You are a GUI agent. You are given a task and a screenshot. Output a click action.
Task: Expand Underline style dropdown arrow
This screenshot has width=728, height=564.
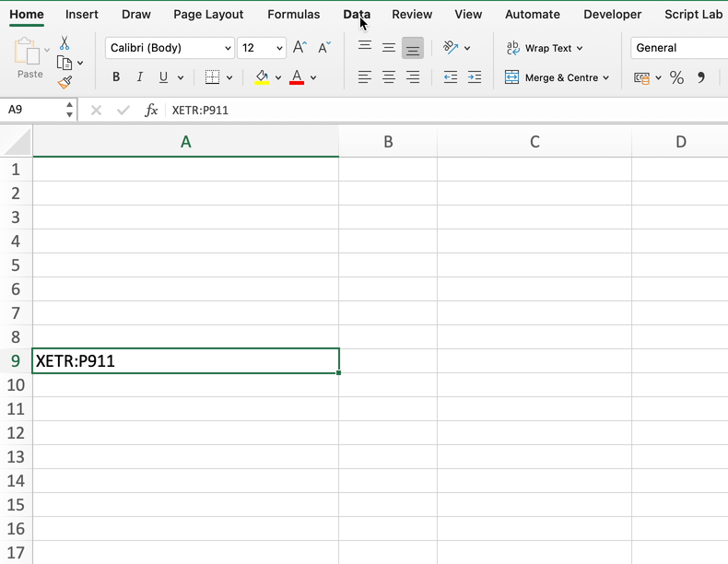point(180,78)
